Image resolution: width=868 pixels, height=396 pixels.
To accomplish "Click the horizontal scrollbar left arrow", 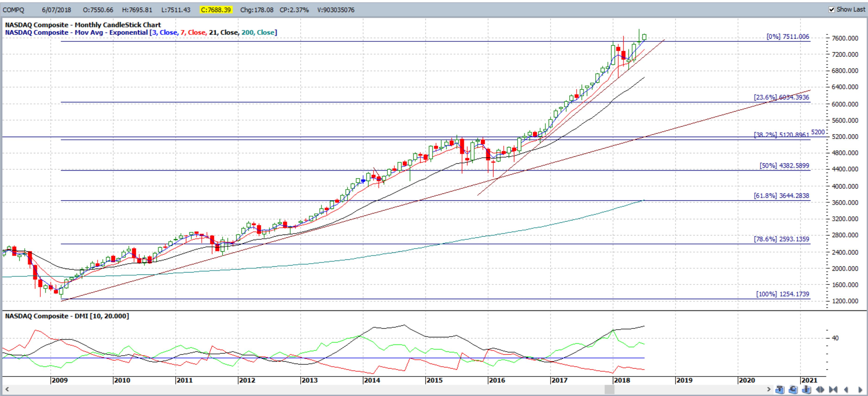I will 7,390.
